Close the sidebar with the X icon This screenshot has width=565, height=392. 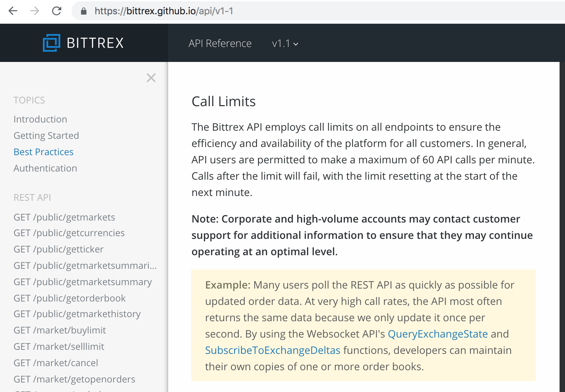pos(151,78)
